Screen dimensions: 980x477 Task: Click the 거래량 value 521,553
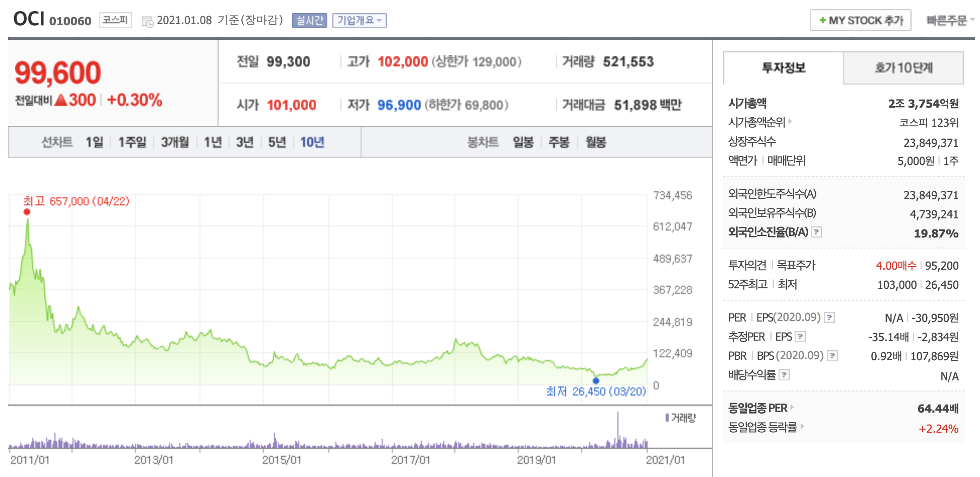[628, 62]
